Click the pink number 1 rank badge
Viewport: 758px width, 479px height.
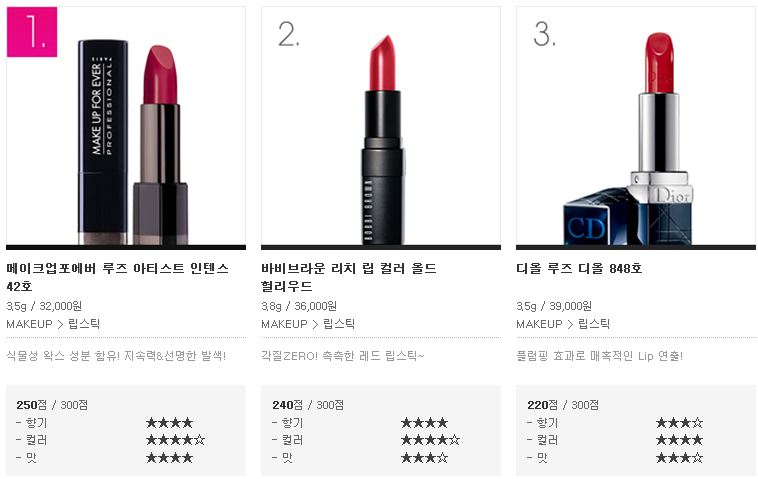(x=32, y=32)
